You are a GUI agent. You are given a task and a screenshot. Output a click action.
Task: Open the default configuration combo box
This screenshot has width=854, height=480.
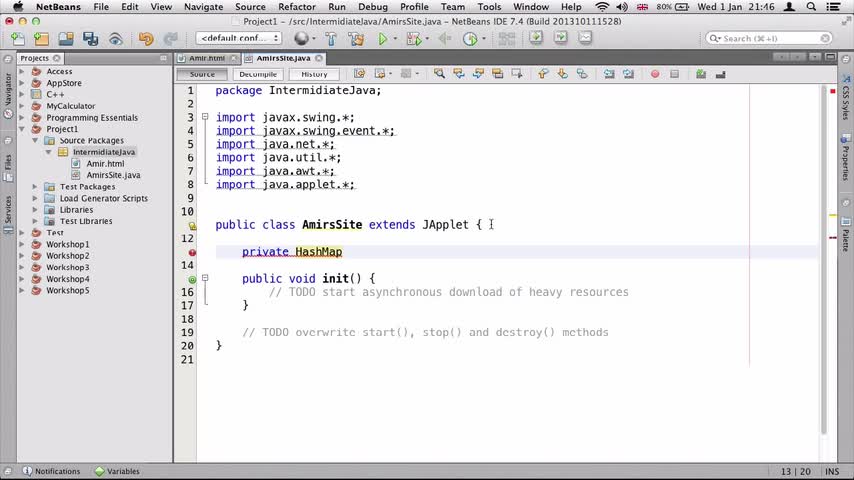pos(238,38)
